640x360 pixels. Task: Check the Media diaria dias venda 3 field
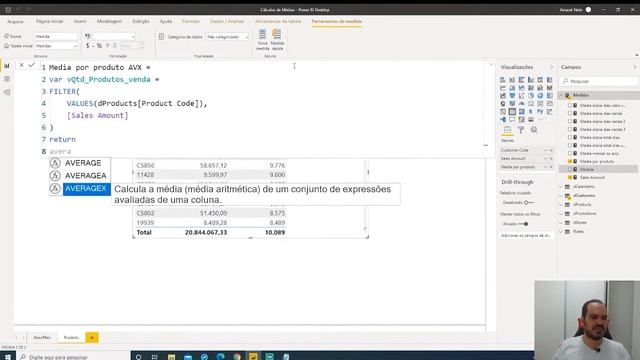pyautogui.click(x=570, y=129)
